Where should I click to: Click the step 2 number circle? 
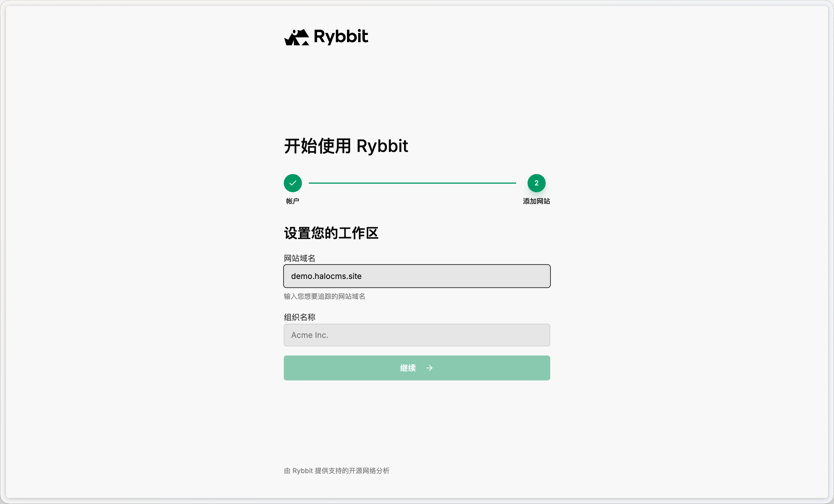pos(536,183)
